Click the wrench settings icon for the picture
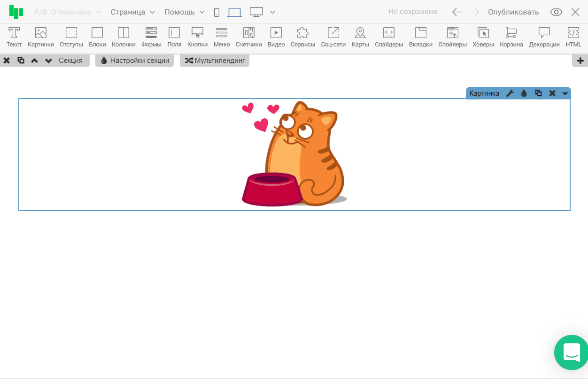The width and height of the screenshot is (588, 379). click(x=510, y=93)
